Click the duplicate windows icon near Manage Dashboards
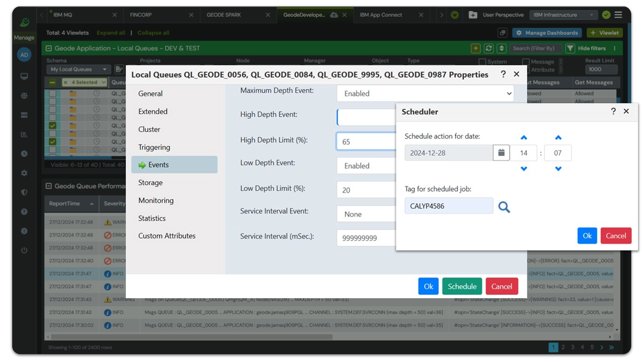Screen dimensions: 644x362 (x=502, y=33)
